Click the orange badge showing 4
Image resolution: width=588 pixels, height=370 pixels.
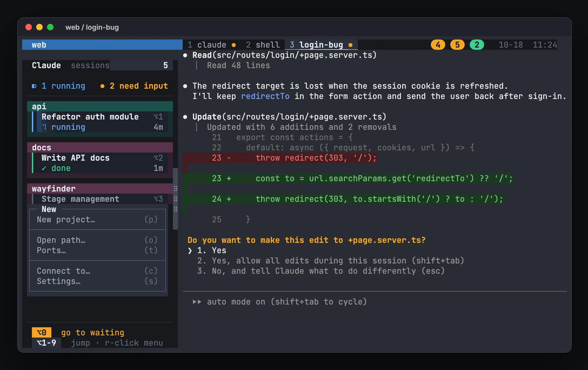[x=438, y=45]
